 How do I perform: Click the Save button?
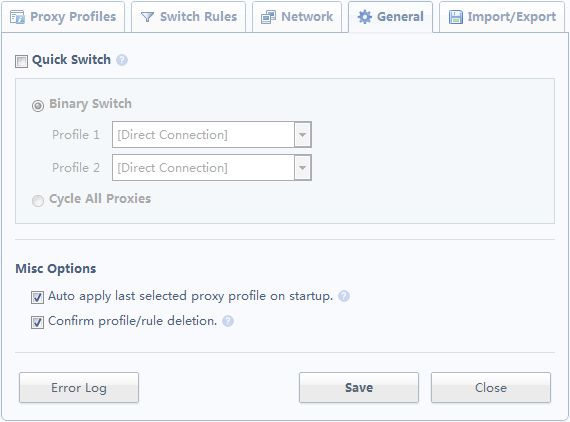[x=359, y=387]
